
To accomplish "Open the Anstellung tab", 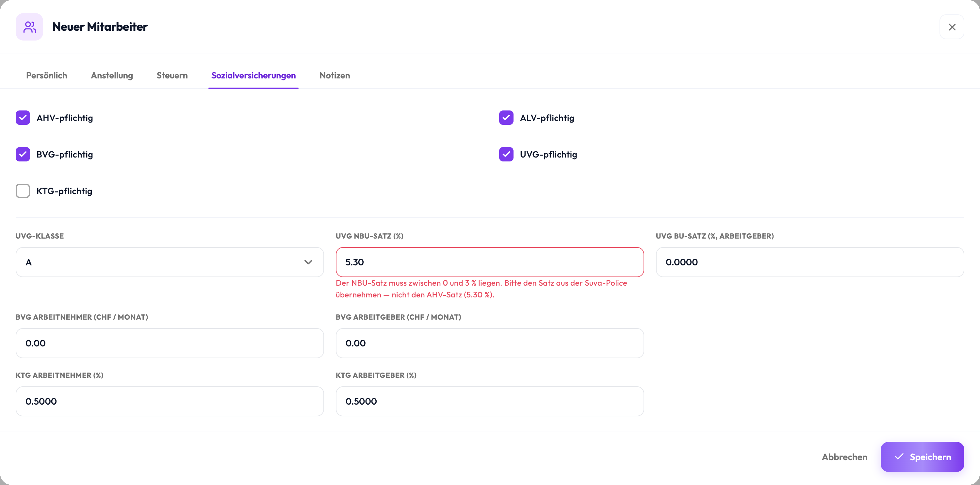I will [112, 75].
